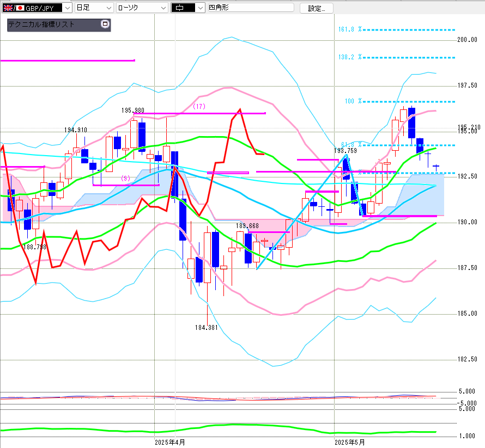This screenshot has height=448, width=485.
Task: Click the 200.00 price axis label
Action: [x=467, y=40]
